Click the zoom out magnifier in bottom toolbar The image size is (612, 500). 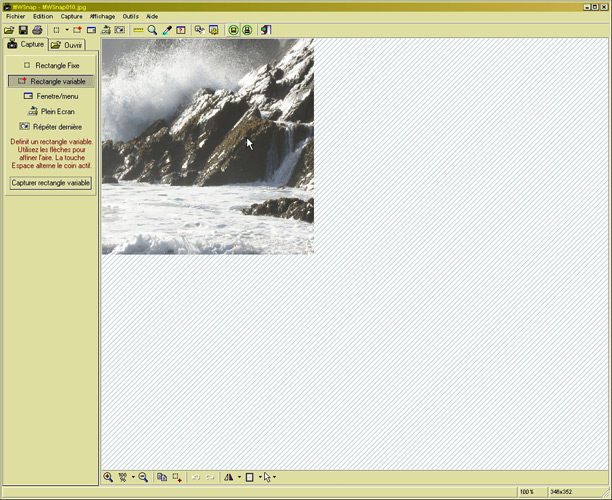(x=143, y=478)
